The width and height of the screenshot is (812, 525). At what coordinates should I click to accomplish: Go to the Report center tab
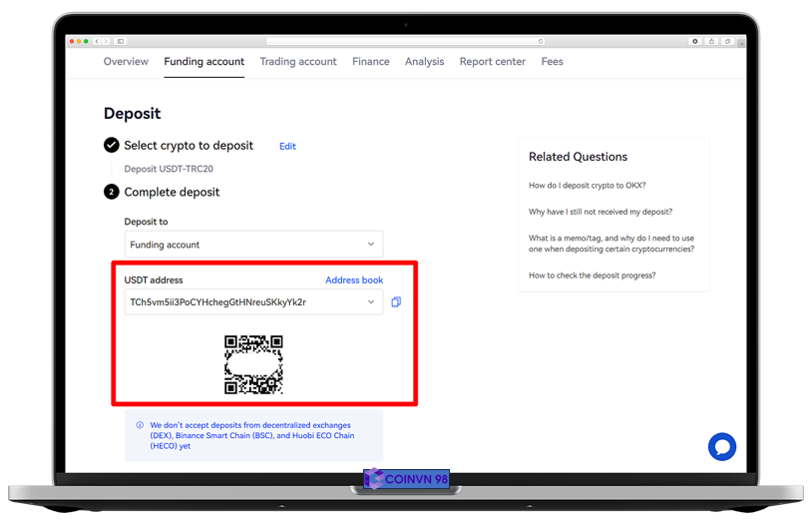coord(492,62)
